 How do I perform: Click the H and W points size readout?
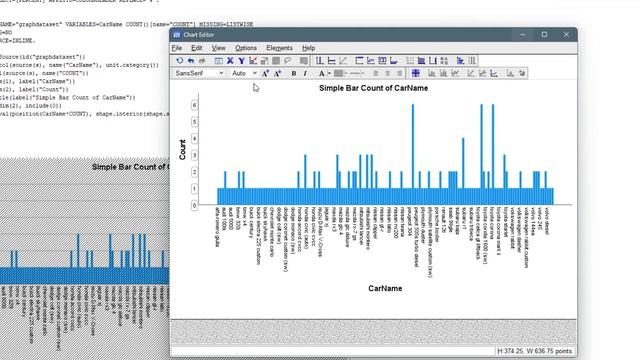[x=535, y=351]
